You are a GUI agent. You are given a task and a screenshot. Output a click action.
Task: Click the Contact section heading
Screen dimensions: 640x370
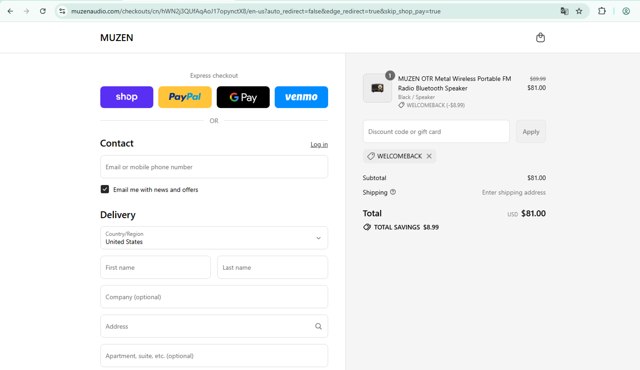pyautogui.click(x=117, y=144)
